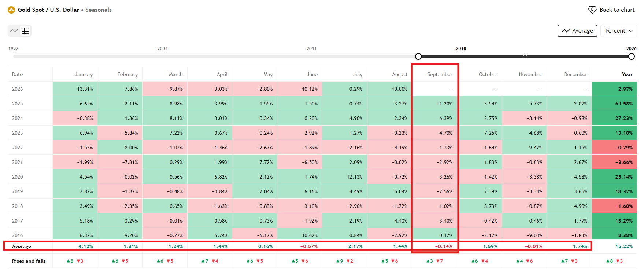Click the right slider handle at 2026
This screenshot has width=644, height=272.
632,56
